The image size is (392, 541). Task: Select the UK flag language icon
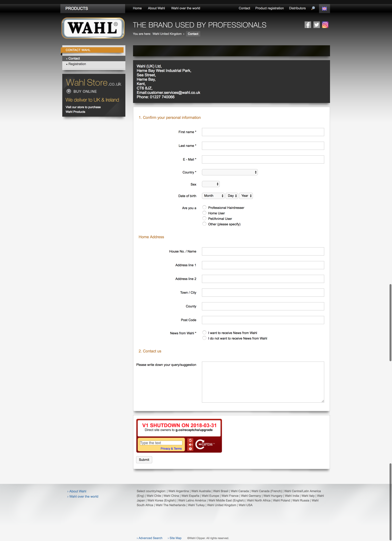pyautogui.click(x=324, y=9)
